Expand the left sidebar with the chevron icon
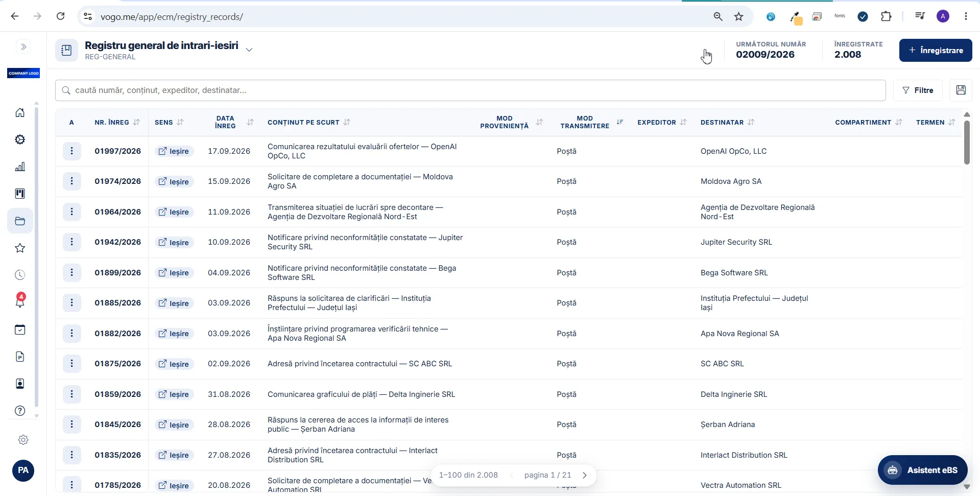This screenshot has height=496, width=980. click(x=23, y=47)
